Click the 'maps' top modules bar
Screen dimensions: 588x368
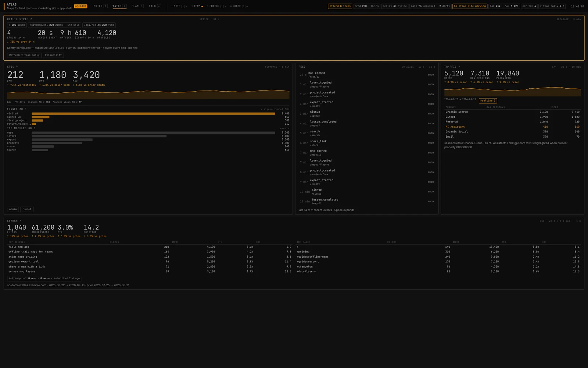pyautogui.click(x=153, y=132)
